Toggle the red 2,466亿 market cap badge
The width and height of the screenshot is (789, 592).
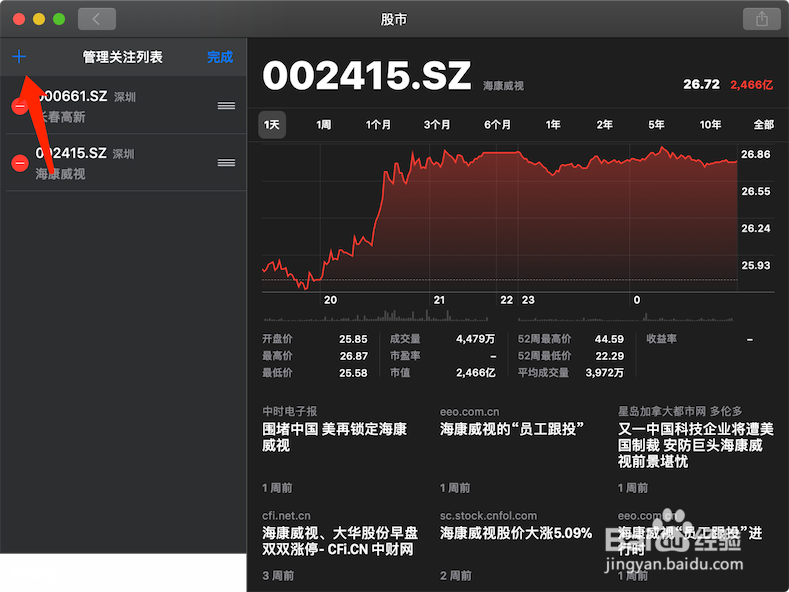coord(751,85)
